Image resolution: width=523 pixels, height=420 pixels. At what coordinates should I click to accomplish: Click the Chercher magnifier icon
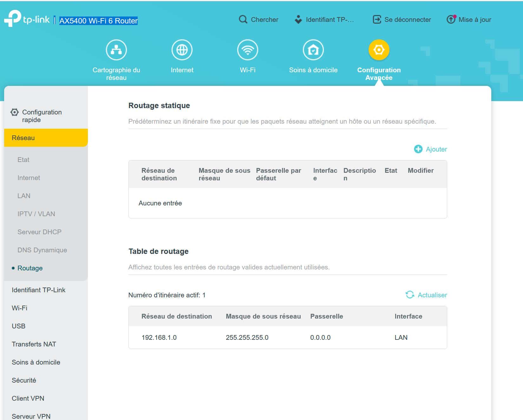pyautogui.click(x=243, y=20)
